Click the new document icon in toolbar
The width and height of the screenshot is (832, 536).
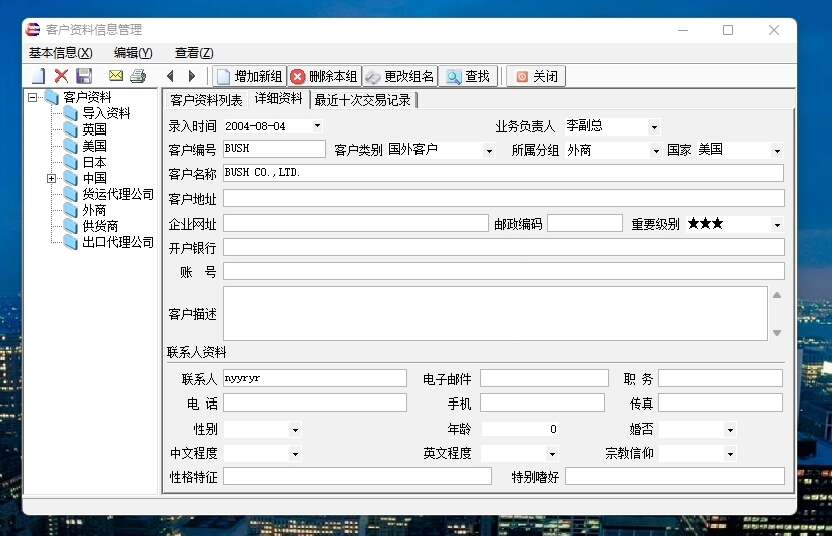(x=39, y=76)
